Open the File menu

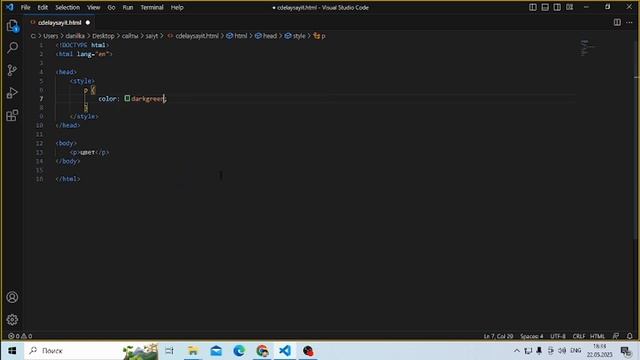[x=25, y=7]
